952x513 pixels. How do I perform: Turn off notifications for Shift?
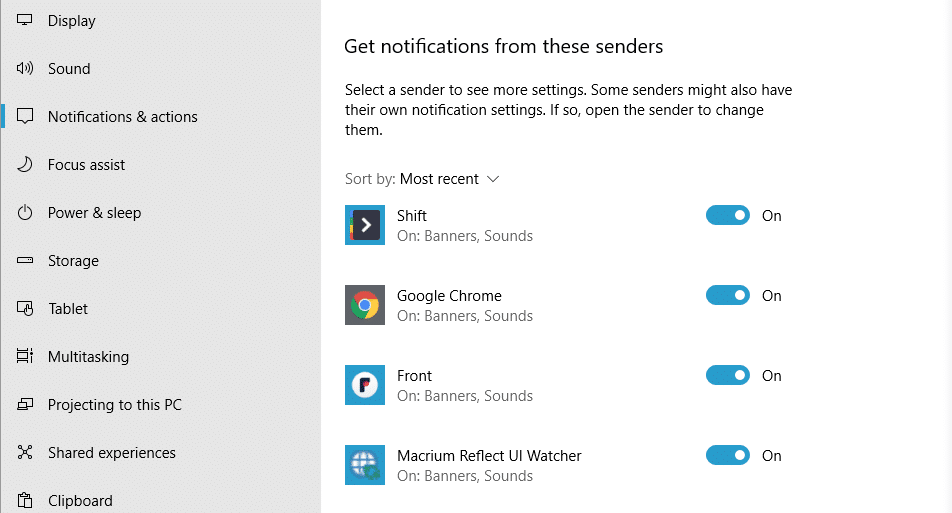tap(728, 216)
